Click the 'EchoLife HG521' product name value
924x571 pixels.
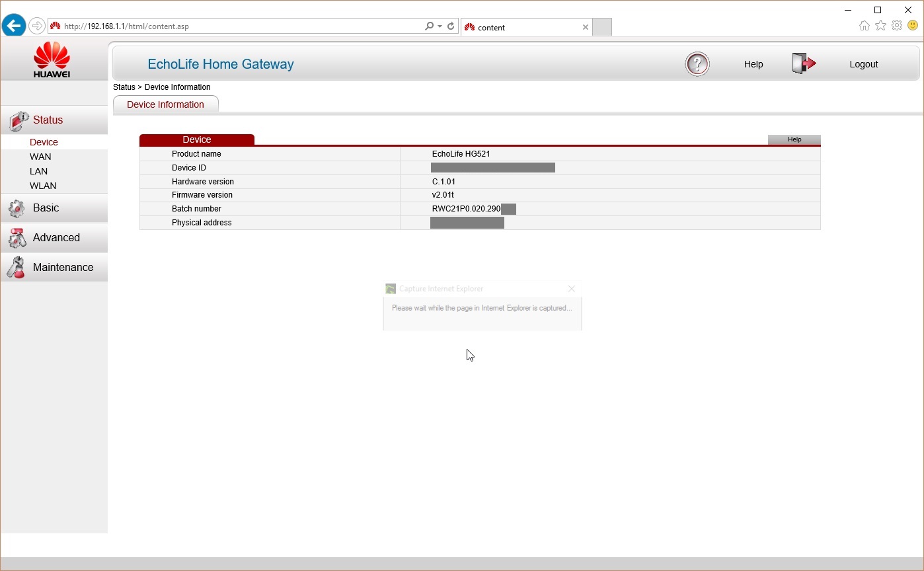461,154
